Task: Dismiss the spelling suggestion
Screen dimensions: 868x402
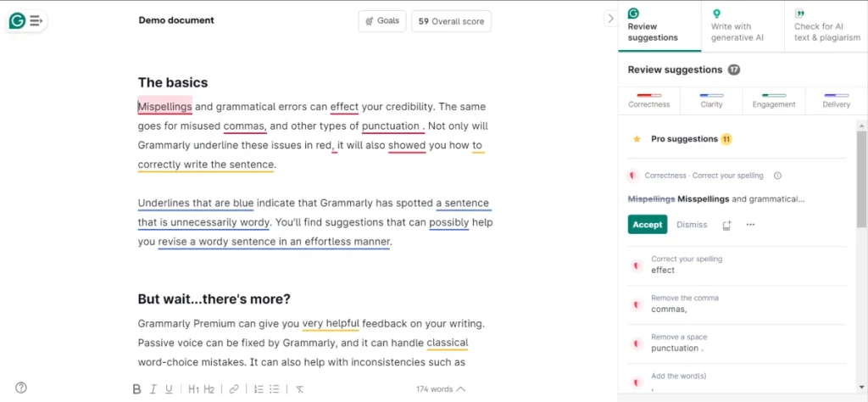Action: pos(692,225)
